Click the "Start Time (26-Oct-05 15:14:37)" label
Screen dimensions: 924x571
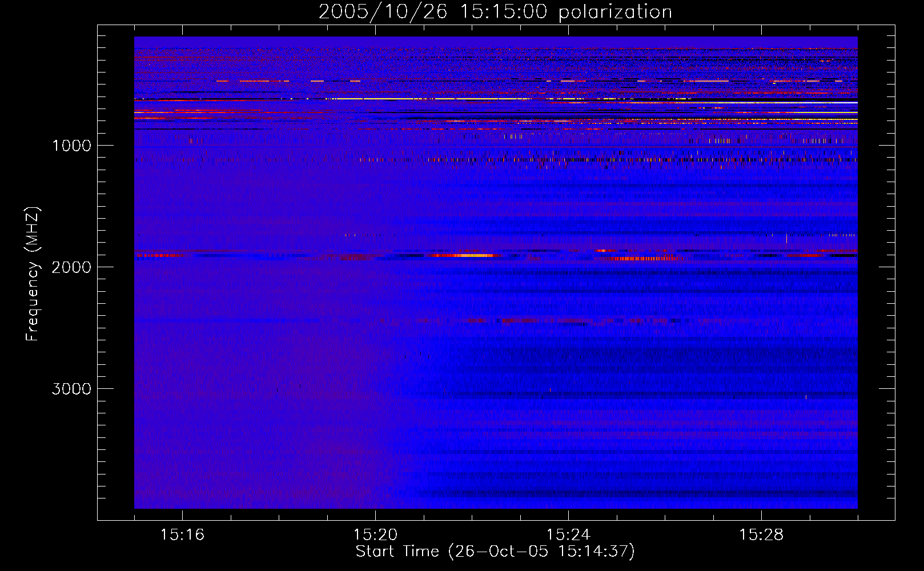(495, 552)
